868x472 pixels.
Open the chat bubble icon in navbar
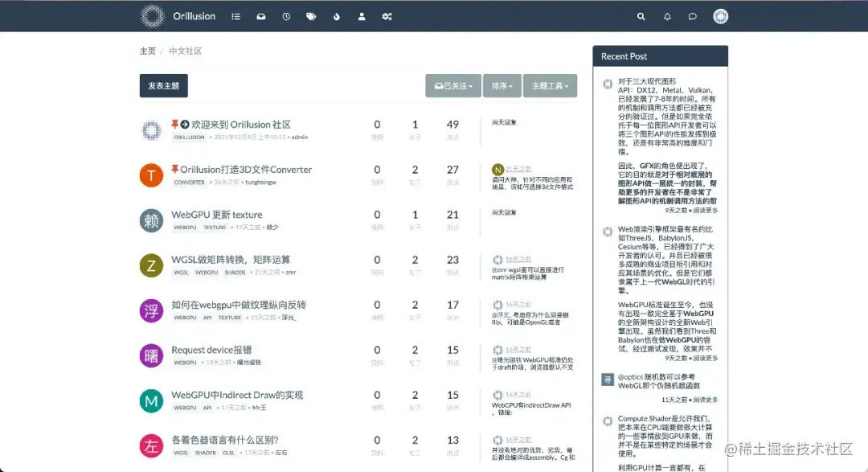692,16
